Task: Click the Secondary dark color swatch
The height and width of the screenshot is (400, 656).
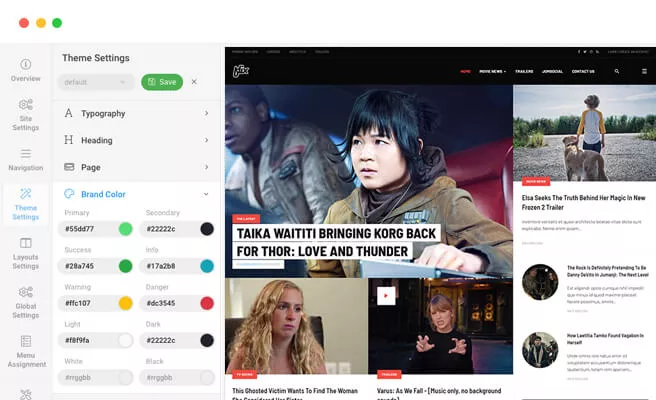Action: pyautogui.click(x=207, y=229)
